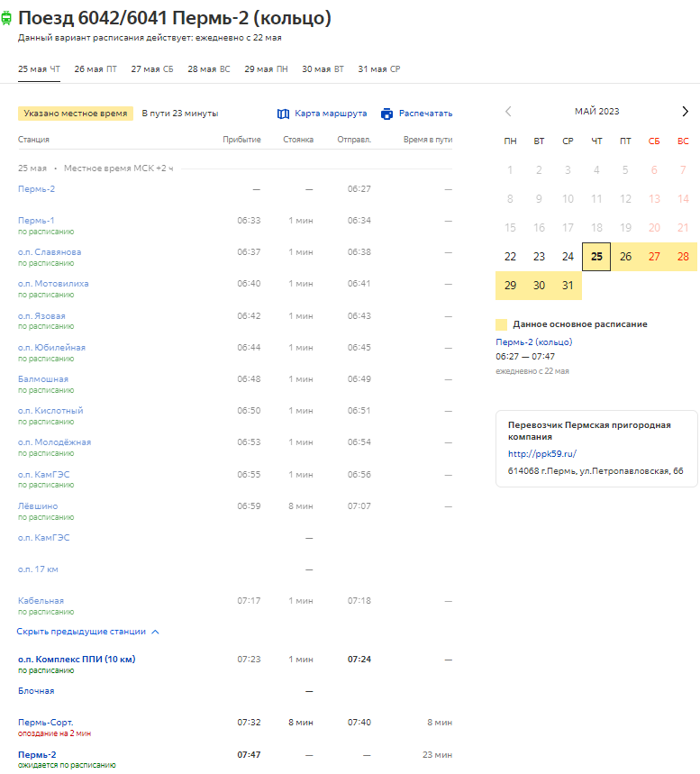Select May 27 in the calendar
Screen dimensions: 700x774
pos(654,257)
